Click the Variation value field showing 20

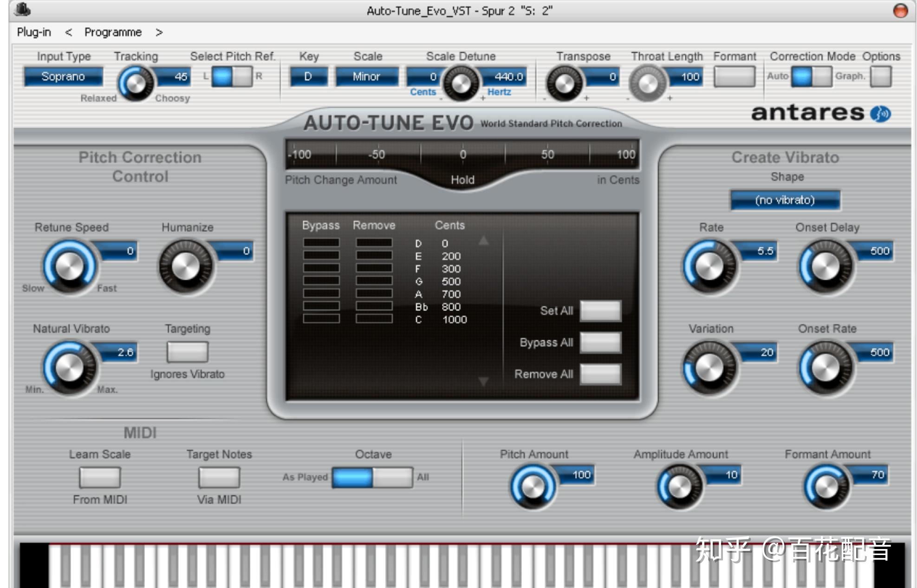pos(756,352)
